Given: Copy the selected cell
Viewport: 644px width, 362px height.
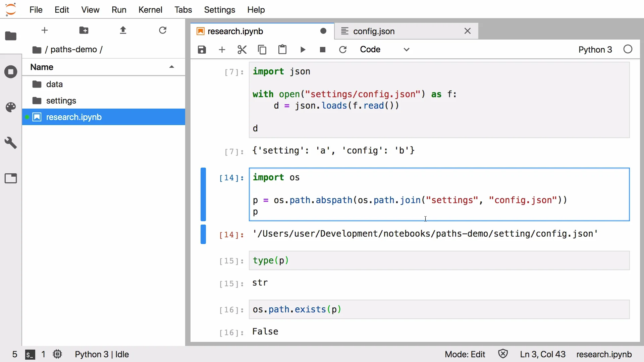Looking at the screenshot, I should [262, 50].
